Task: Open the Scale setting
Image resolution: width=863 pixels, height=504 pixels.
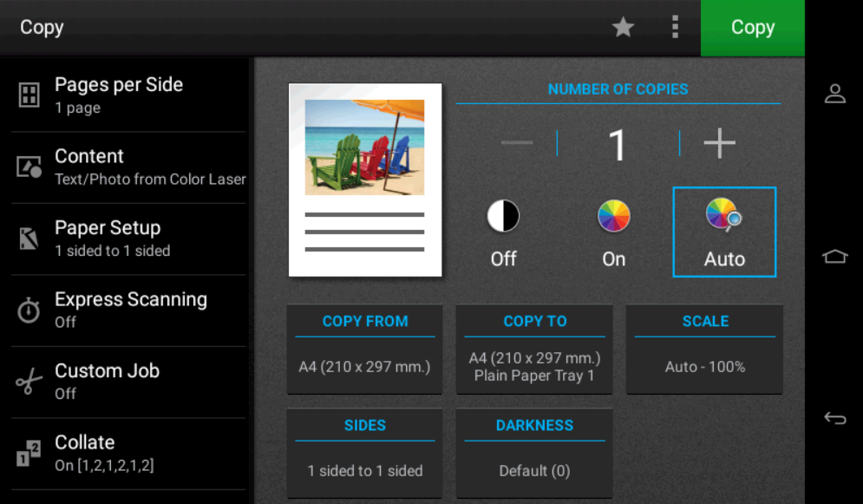Action: point(704,349)
